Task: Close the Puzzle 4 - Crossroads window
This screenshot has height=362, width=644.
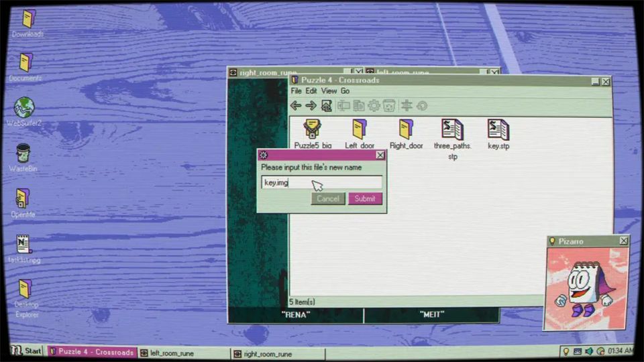Action: click(606, 82)
